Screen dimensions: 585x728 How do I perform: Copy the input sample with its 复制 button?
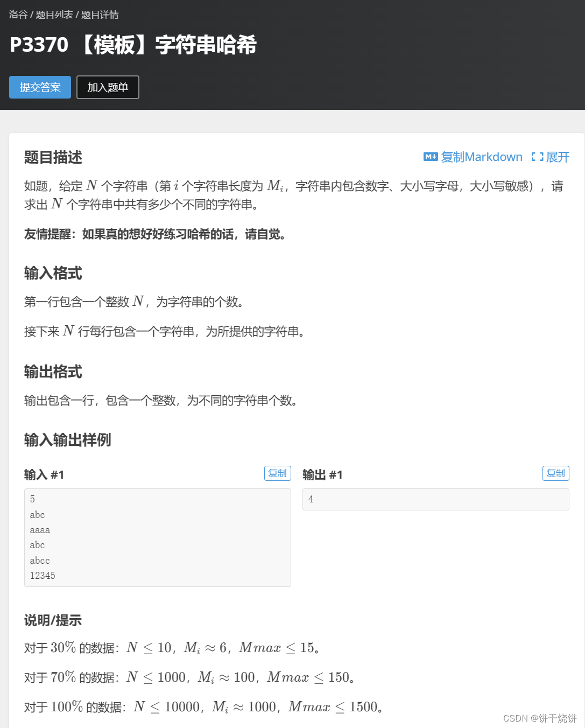point(277,473)
